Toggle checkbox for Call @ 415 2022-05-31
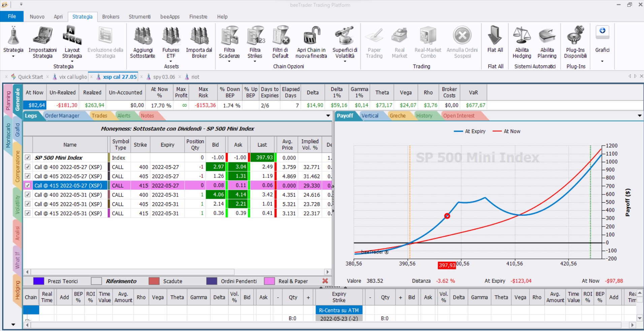The image size is (644, 331). pyautogui.click(x=28, y=213)
